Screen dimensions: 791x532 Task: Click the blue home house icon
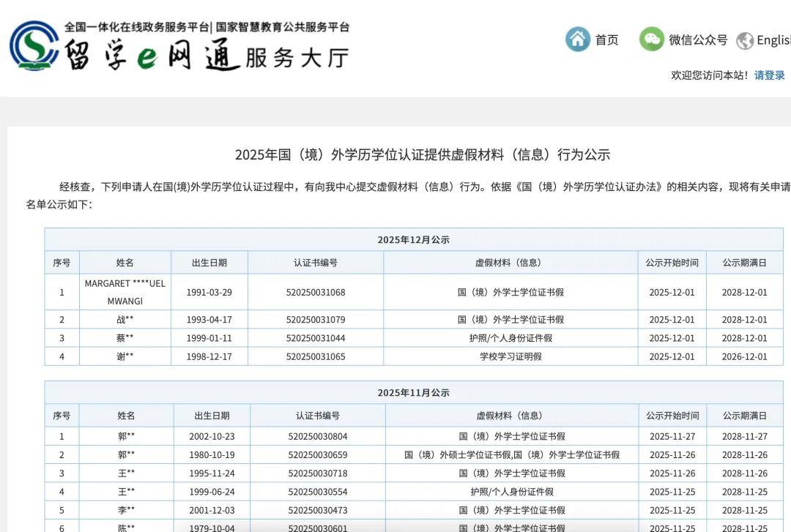click(x=577, y=40)
